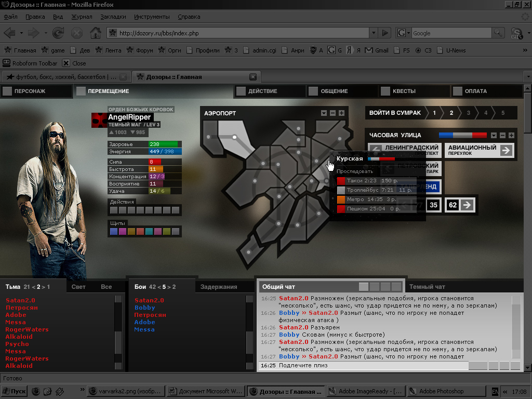The width and height of the screenshot is (532, 399).
Task: Select the Пешком travel option icon
Action: pyautogui.click(x=341, y=209)
